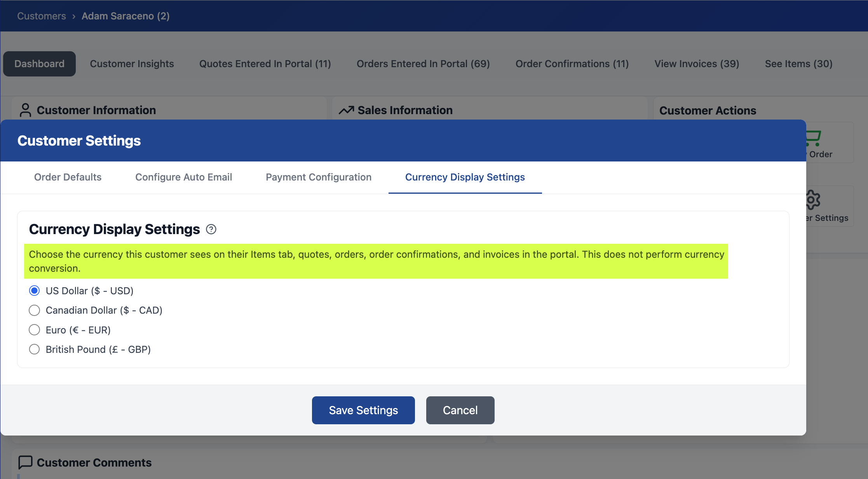Click the help icon beside Currency Display Settings

(211, 229)
